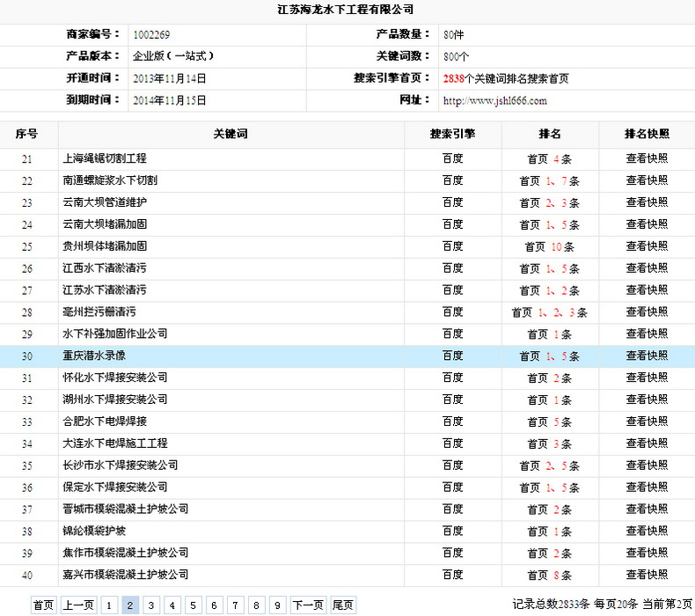This screenshot has height=616, width=695.
Task: Click the company title 江苏海龙水下工程有限公司
Action: pos(346,10)
